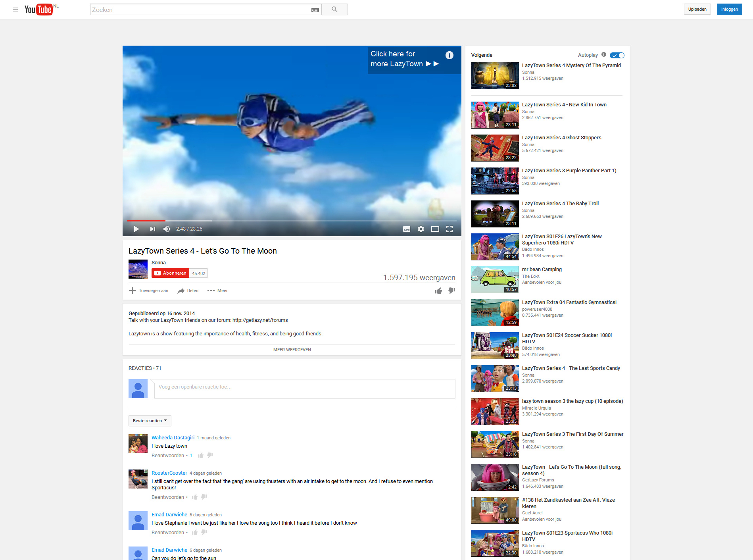Click the red Abonneren button
Screen dimensions: 753x560
point(171,273)
